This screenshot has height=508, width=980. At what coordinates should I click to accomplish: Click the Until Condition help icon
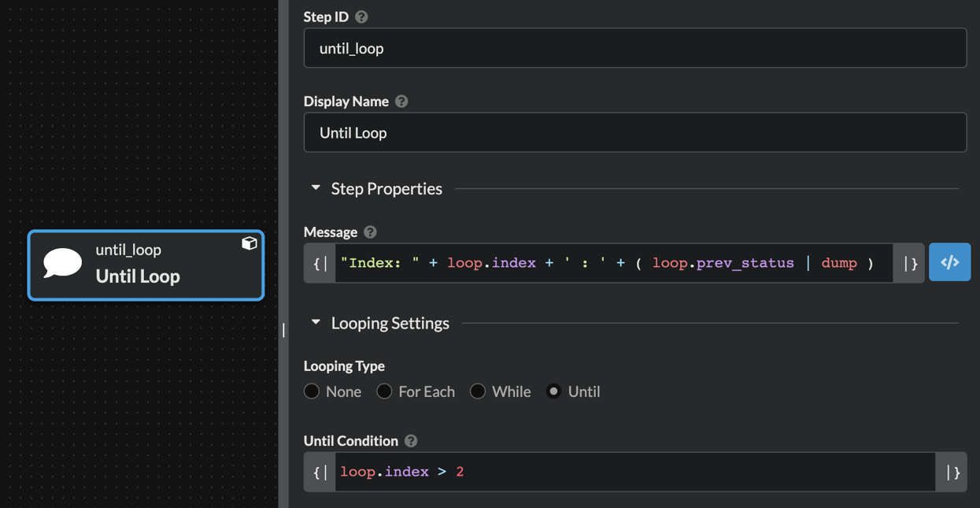411,441
